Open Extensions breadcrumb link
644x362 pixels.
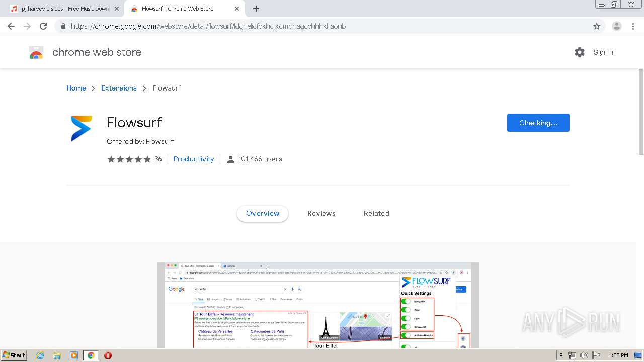pyautogui.click(x=119, y=88)
